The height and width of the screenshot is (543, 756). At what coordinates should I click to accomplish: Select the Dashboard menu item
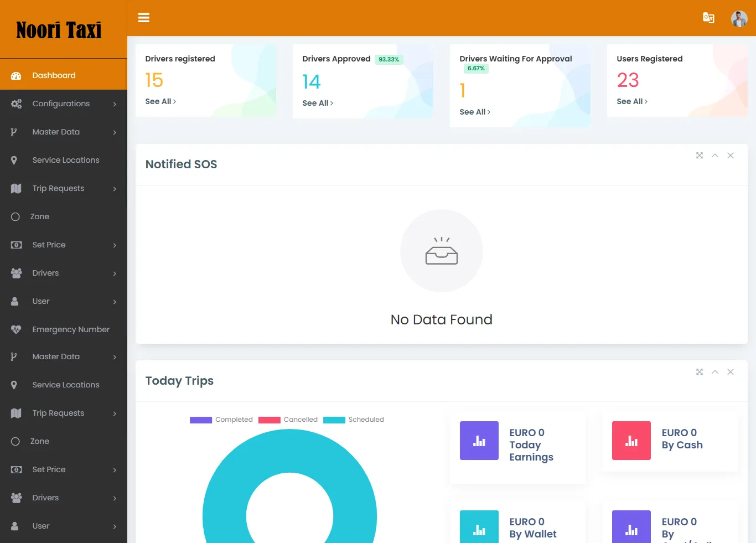[54, 75]
